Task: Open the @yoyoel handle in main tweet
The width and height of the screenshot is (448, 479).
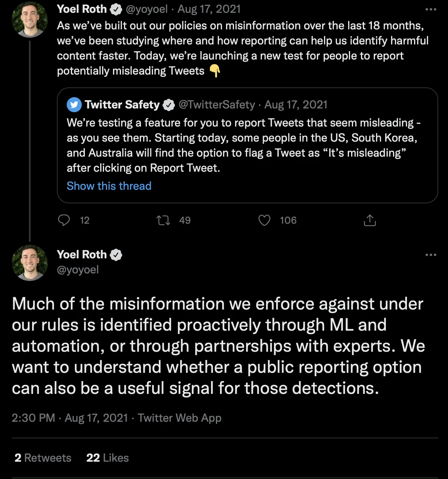Action: tap(78, 270)
